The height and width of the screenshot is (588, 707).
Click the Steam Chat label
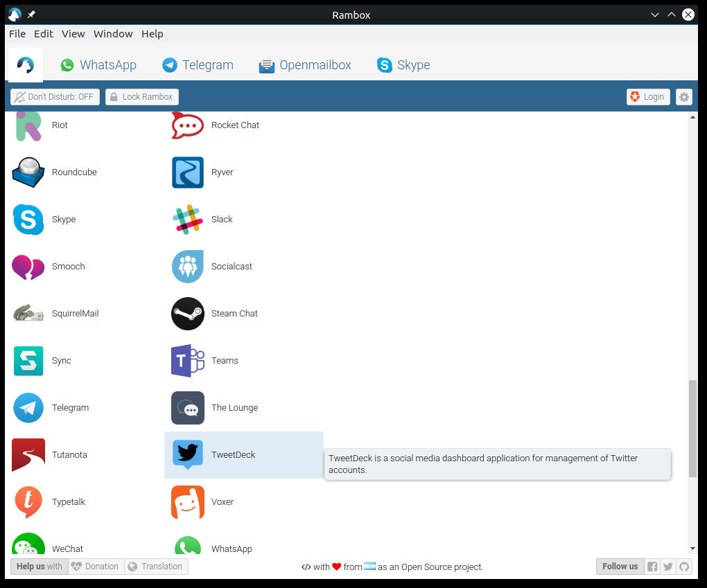pyautogui.click(x=234, y=314)
